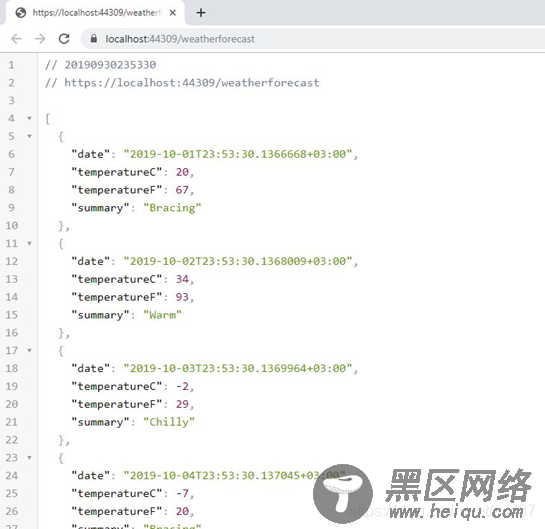Click line number 10 in the gutter
This screenshot has height=529, width=545.
11,226
